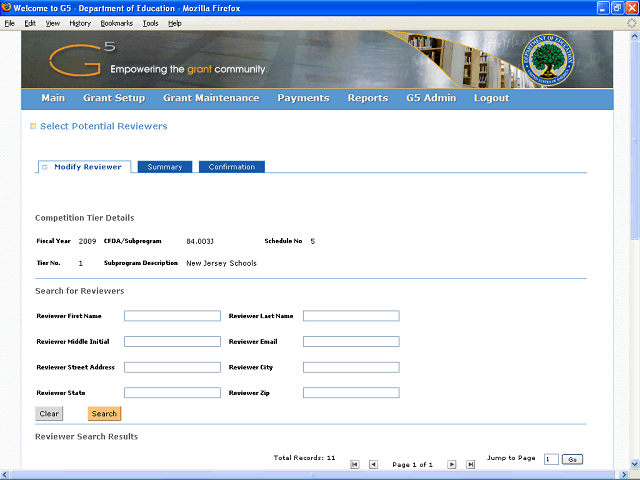Click the Go button

[x=572, y=460]
